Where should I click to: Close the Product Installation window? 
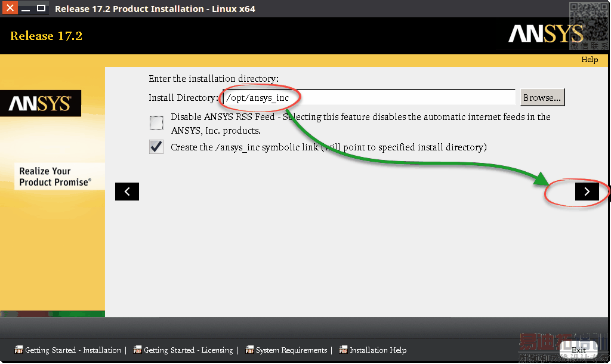(x=10, y=8)
